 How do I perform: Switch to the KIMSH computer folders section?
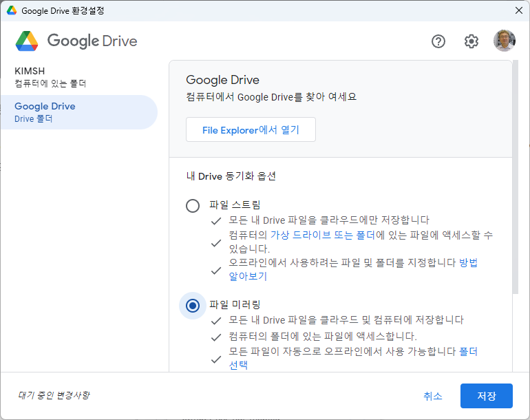(50, 77)
